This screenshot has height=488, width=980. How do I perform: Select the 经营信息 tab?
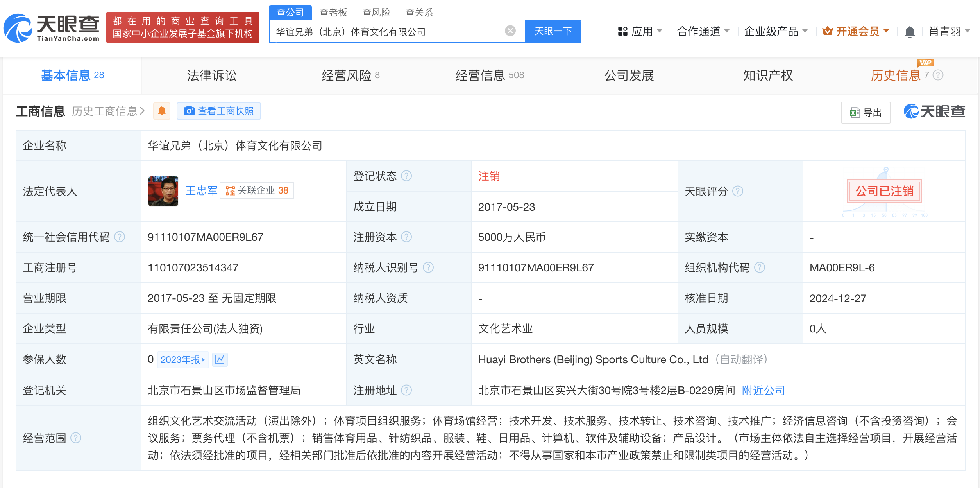490,75
